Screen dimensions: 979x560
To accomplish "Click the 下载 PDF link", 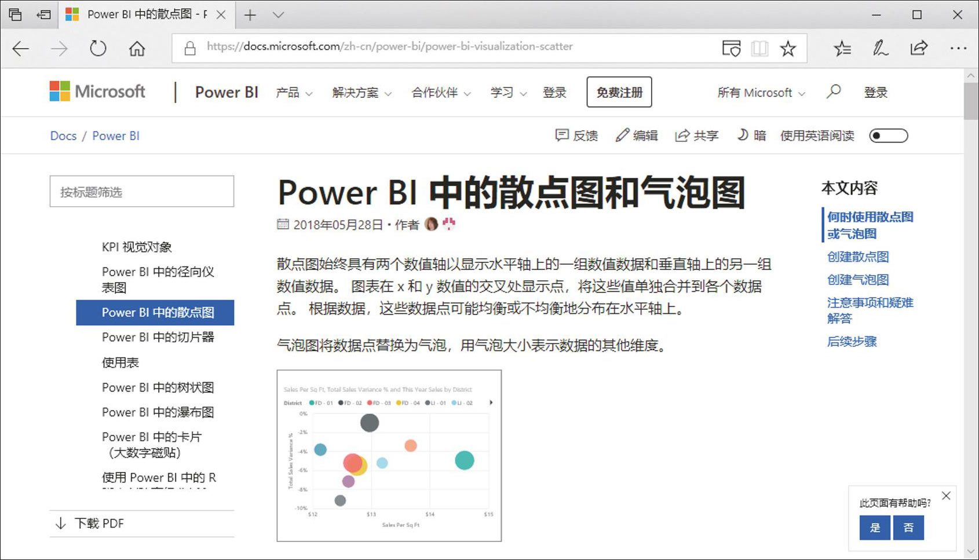I will click(x=90, y=524).
